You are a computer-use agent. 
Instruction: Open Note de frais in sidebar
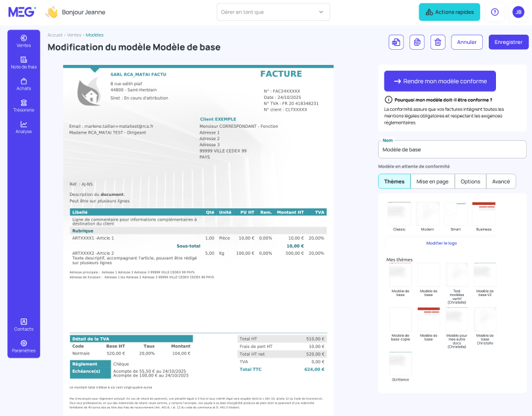coord(24,63)
